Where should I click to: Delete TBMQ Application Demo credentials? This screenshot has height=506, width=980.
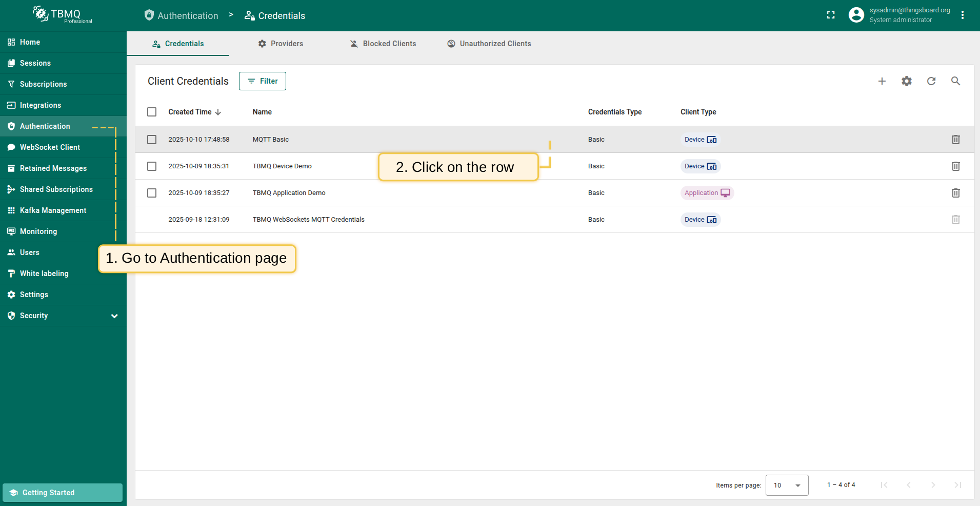955,193
